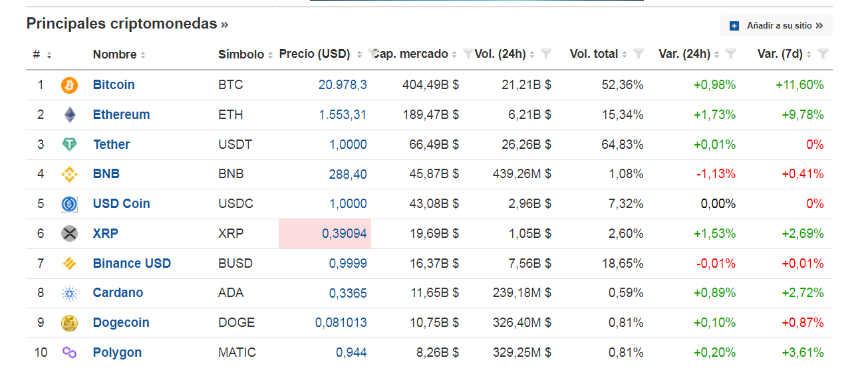Open the Cardano coin link
868x390 pixels.
118,293
